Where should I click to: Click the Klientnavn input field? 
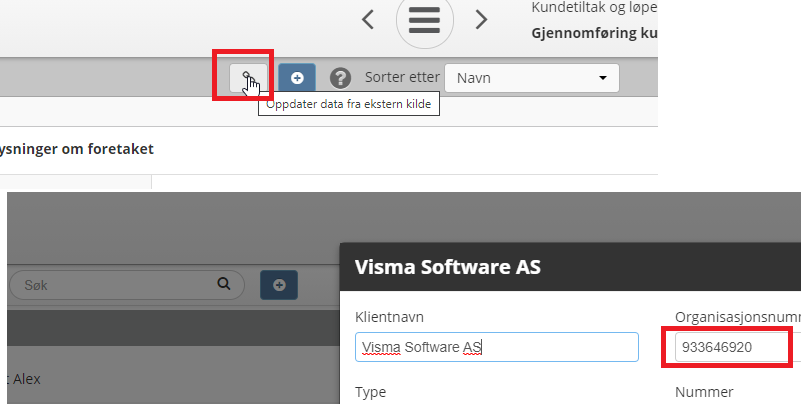(497, 347)
